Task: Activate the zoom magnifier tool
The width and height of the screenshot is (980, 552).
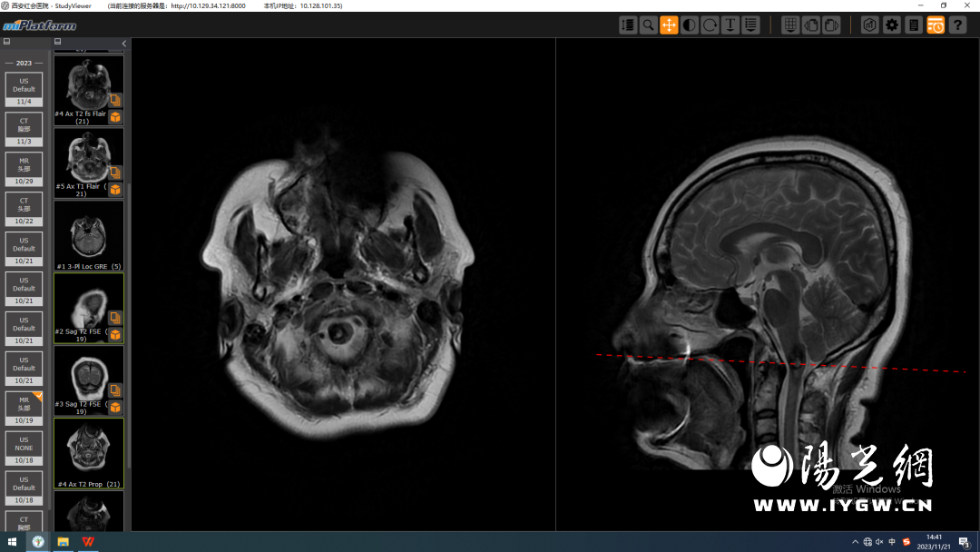Action: tap(648, 25)
